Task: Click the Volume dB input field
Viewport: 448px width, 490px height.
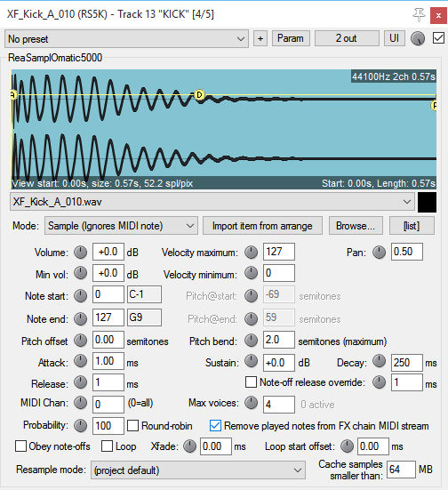Action: click(108, 252)
